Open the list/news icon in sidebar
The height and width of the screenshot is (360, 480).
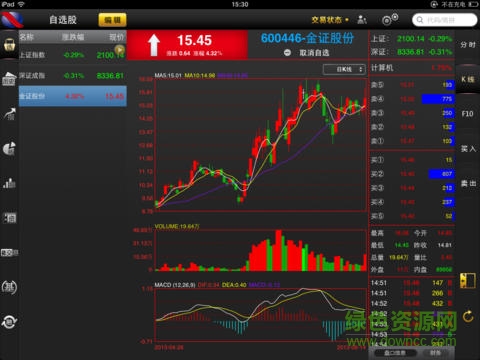pos(9,218)
